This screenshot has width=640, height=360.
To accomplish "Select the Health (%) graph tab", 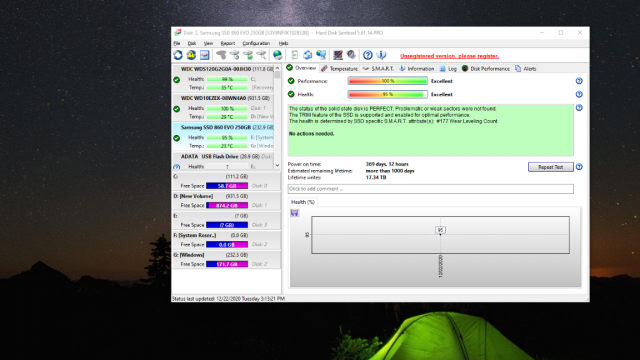I will [302, 202].
